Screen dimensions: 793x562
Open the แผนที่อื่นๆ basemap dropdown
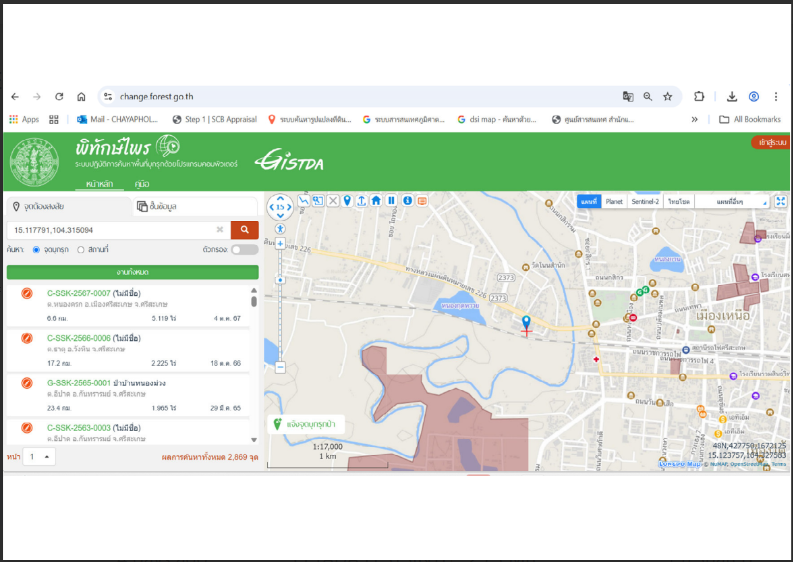coord(732,201)
